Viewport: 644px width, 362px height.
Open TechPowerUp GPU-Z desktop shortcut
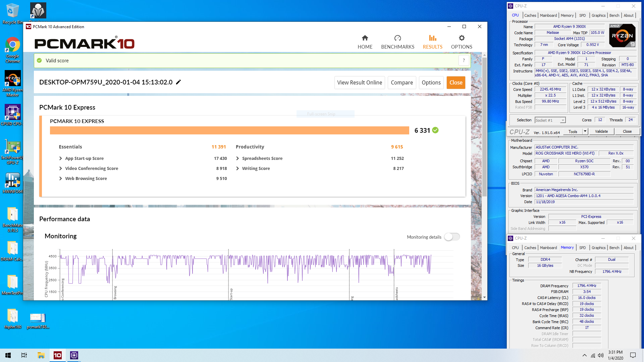[12, 153]
